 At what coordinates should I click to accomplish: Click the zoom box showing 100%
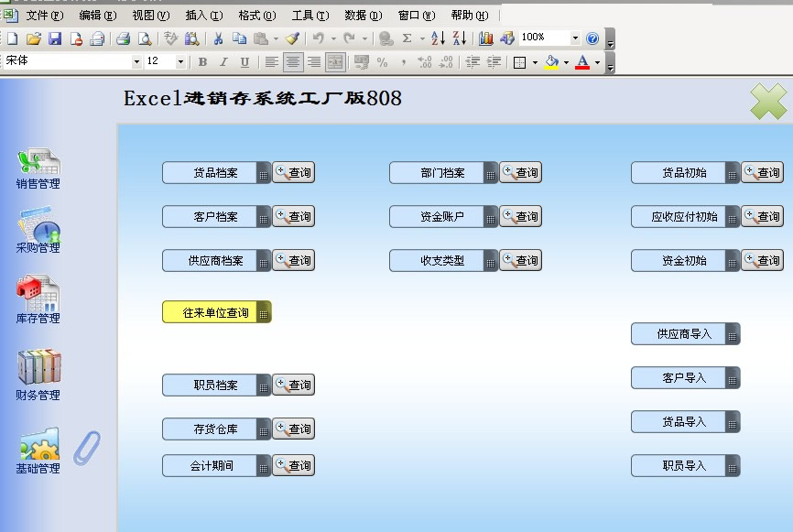(x=544, y=38)
